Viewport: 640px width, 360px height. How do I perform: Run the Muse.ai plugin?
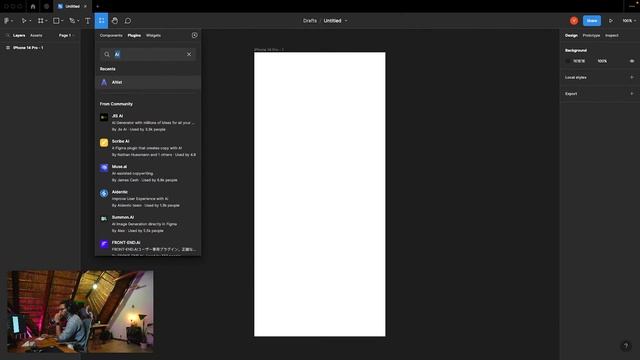coord(148,173)
